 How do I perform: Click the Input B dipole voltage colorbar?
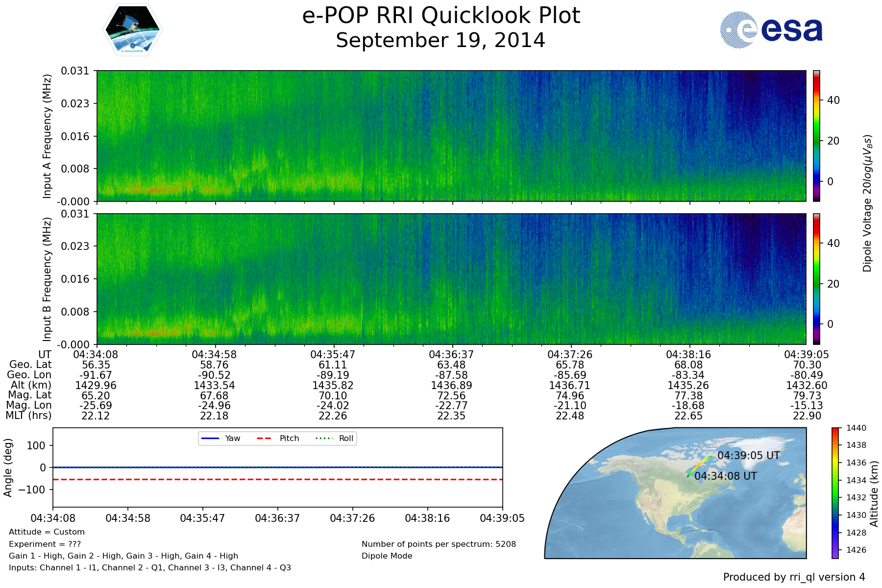click(x=816, y=279)
